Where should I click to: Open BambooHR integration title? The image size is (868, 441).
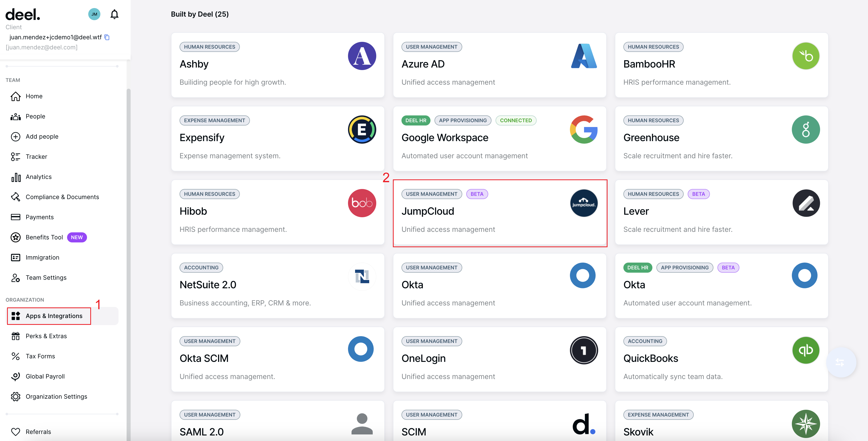(x=649, y=64)
